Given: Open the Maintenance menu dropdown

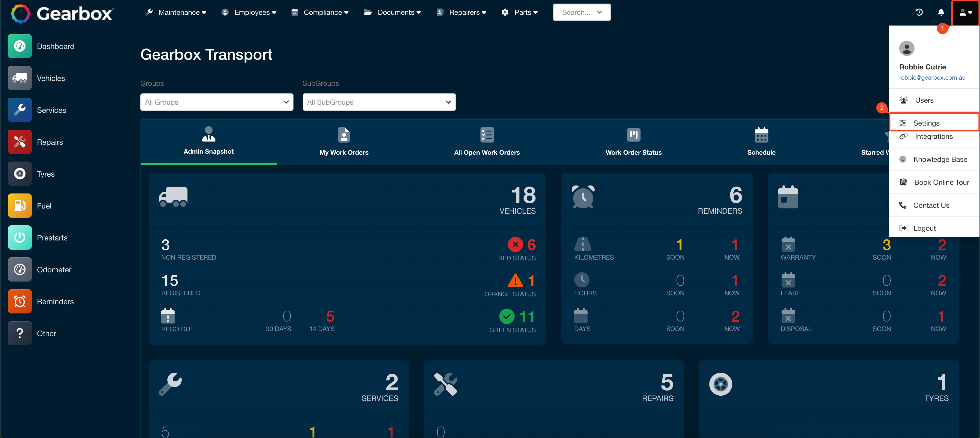Looking at the screenshot, I should tap(176, 12).
